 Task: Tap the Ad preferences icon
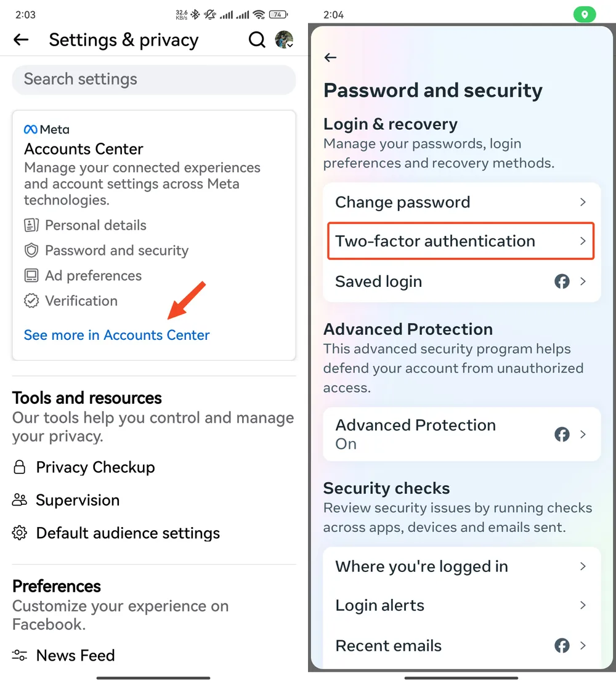click(x=31, y=276)
